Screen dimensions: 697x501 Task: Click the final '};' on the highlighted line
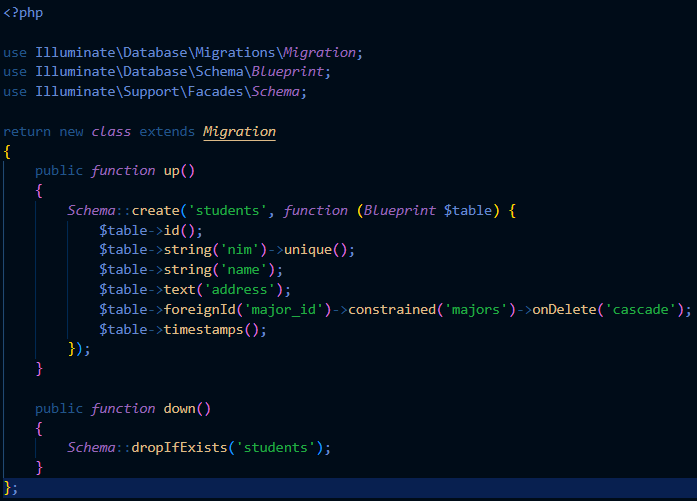click(11, 488)
